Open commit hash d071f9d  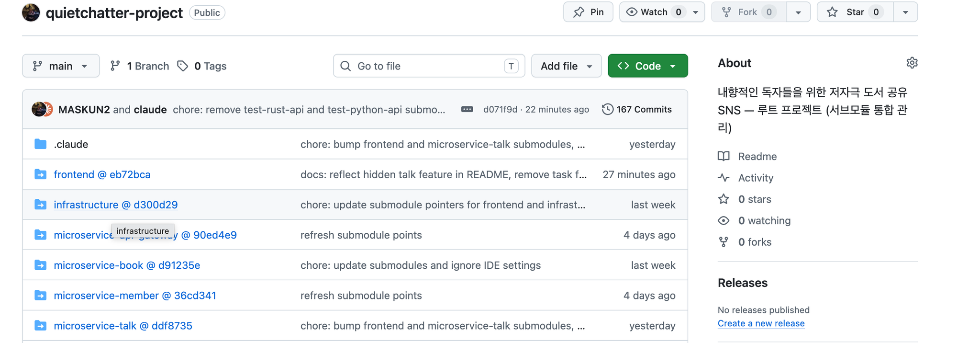(500, 109)
